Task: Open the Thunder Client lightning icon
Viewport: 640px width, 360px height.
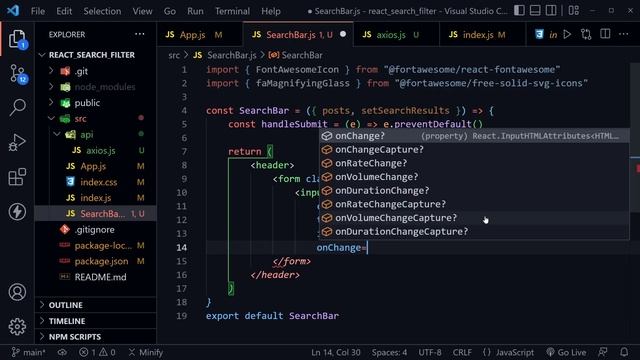Action: pyautogui.click(x=17, y=211)
